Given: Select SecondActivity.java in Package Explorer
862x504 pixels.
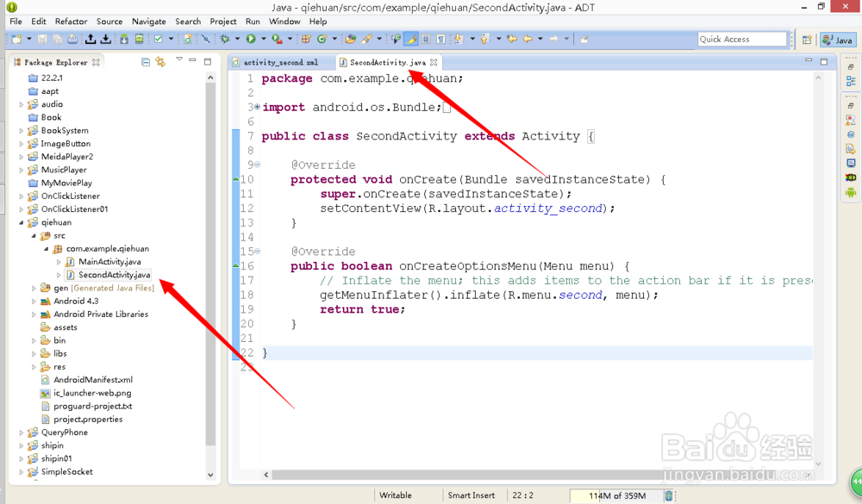Looking at the screenshot, I should tap(114, 275).
